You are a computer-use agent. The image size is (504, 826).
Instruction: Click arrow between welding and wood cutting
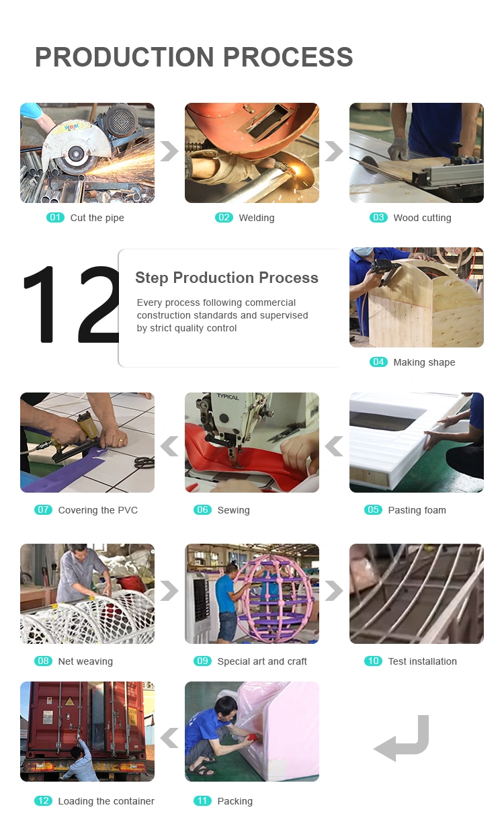point(334,151)
